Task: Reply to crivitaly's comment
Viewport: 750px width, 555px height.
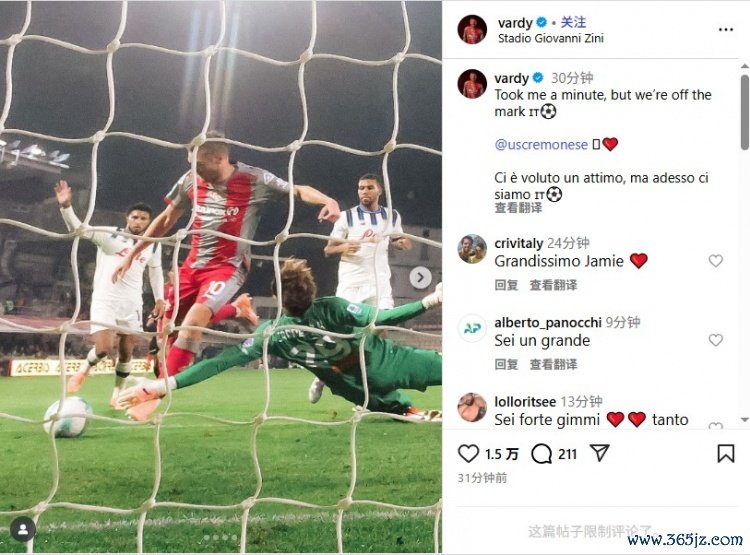Action: pos(506,285)
